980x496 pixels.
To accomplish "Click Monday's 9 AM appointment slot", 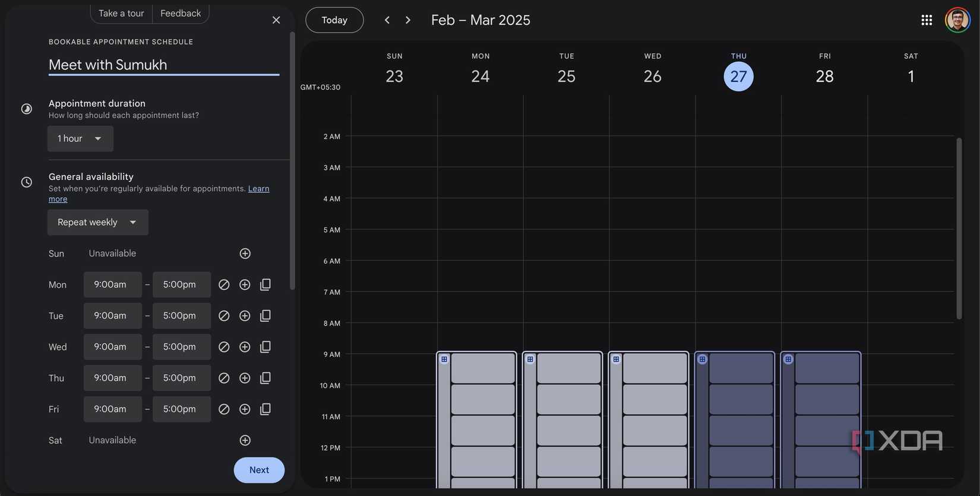I will point(483,369).
